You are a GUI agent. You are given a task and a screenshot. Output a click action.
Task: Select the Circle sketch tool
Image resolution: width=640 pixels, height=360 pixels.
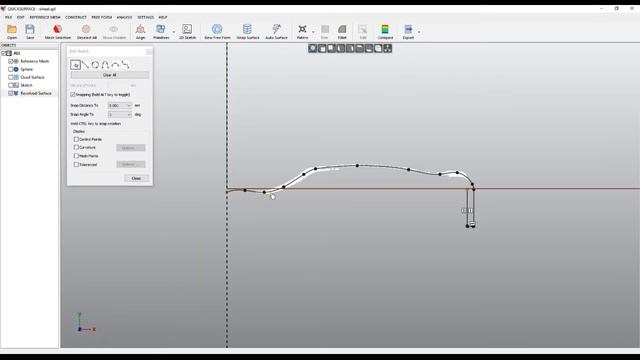pos(95,65)
